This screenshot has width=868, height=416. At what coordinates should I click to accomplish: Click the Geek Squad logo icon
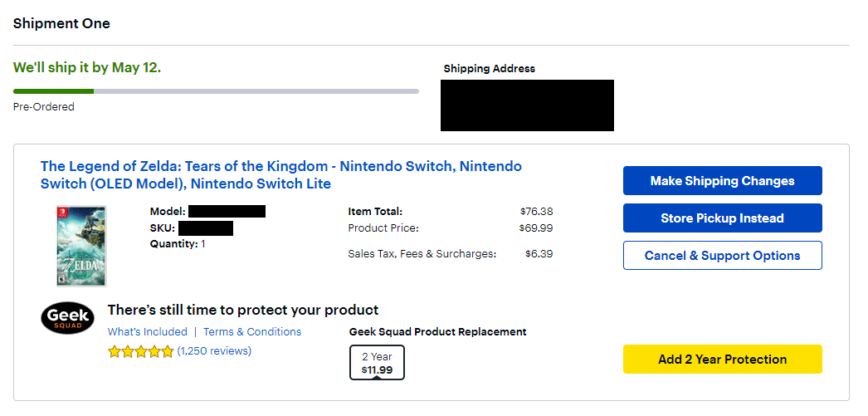click(x=67, y=319)
